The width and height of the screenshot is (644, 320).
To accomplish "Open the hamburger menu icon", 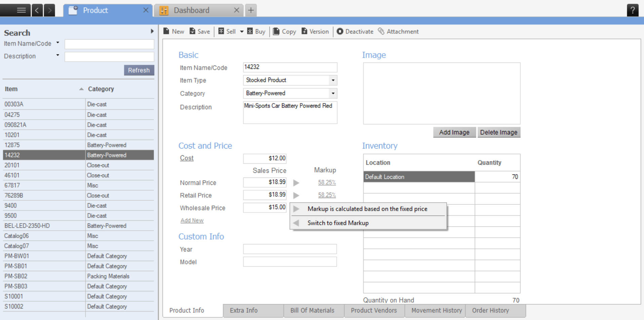I will pyautogui.click(x=21, y=10).
